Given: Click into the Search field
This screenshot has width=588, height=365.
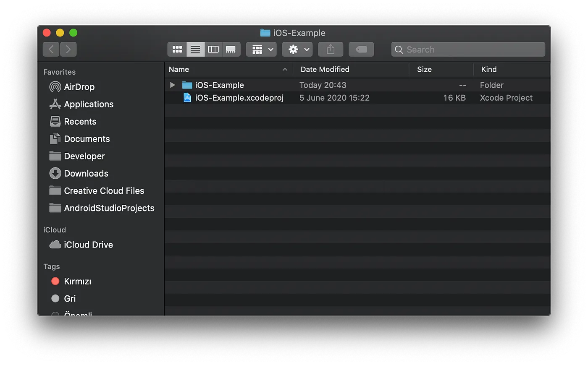Looking at the screenshot, I should [x=468, y=50].
